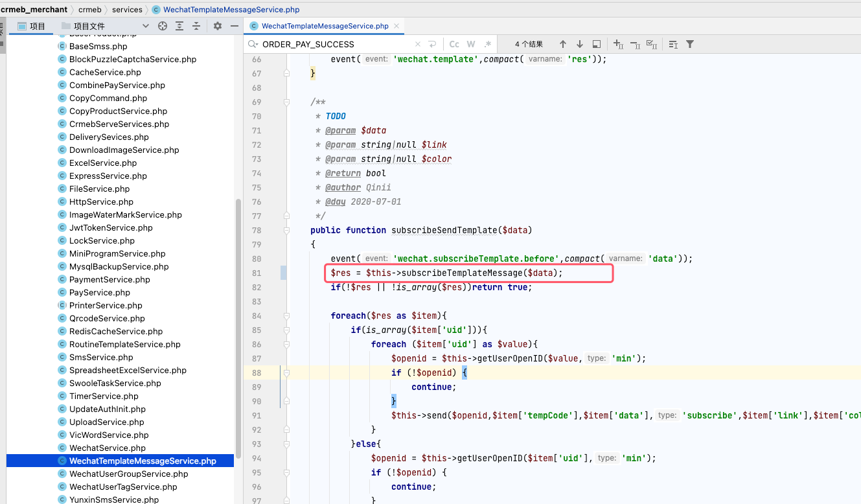Open search results in find window
The image size is (861, 504).
click(597, 44)
